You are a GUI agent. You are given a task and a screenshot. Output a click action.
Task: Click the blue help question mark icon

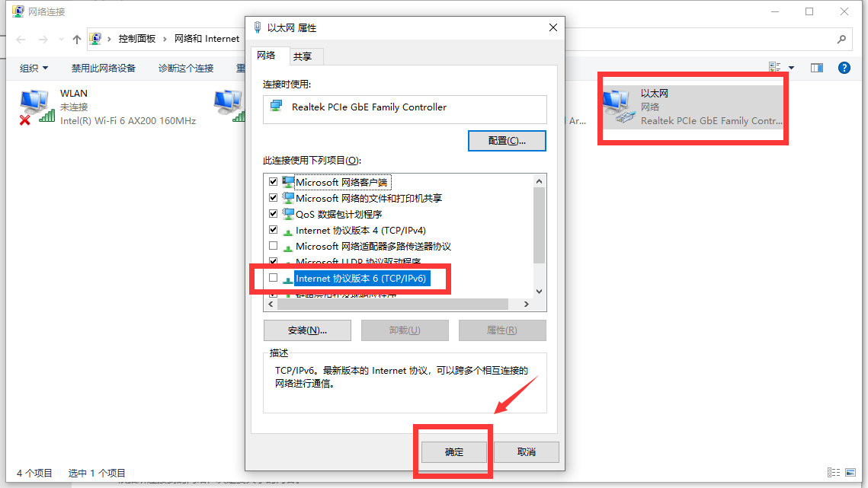[x=844, y=68]
